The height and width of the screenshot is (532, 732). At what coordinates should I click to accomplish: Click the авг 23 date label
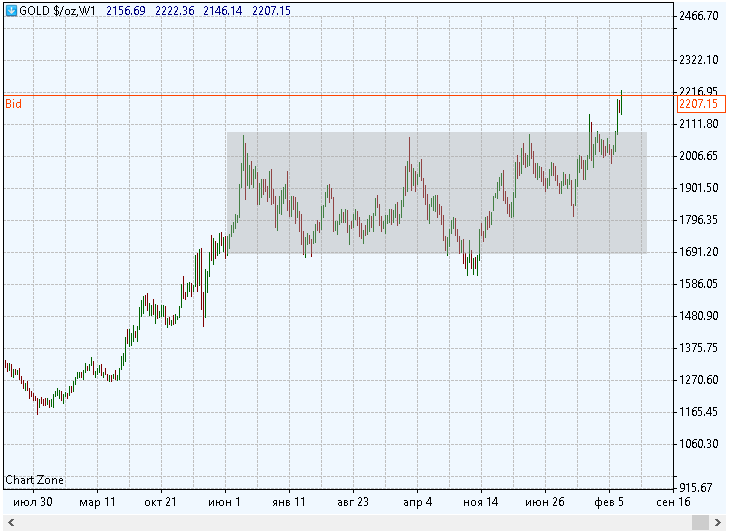click(x=353, y=502)
